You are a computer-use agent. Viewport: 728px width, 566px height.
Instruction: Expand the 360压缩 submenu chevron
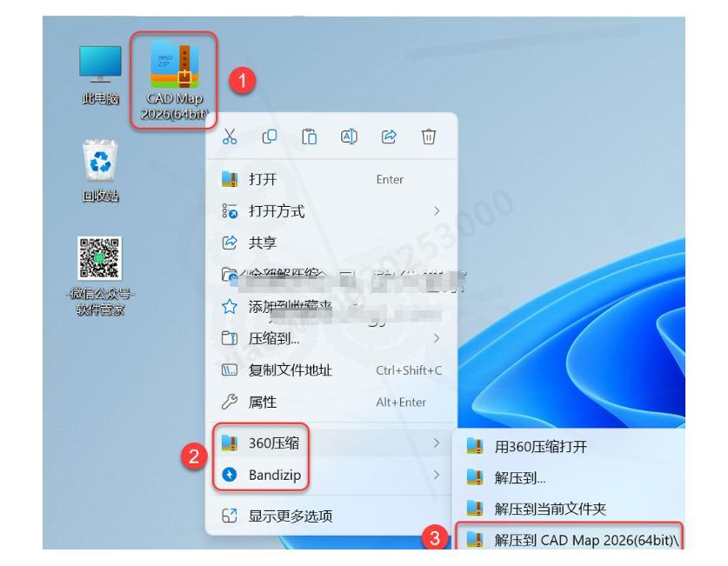pos(437,443)
